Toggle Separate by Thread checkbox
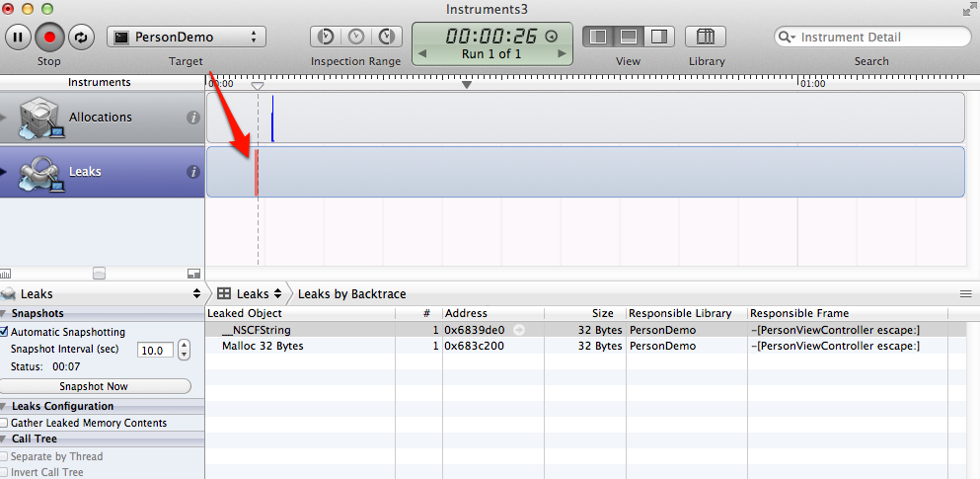Viewport: 980px width, 479px height. point(5,456)
